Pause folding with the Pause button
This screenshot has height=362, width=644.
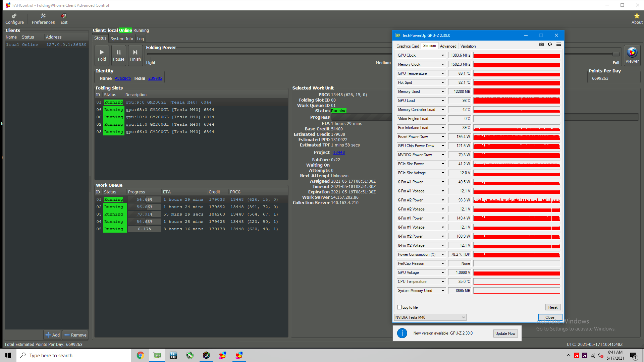coord(119,55)
